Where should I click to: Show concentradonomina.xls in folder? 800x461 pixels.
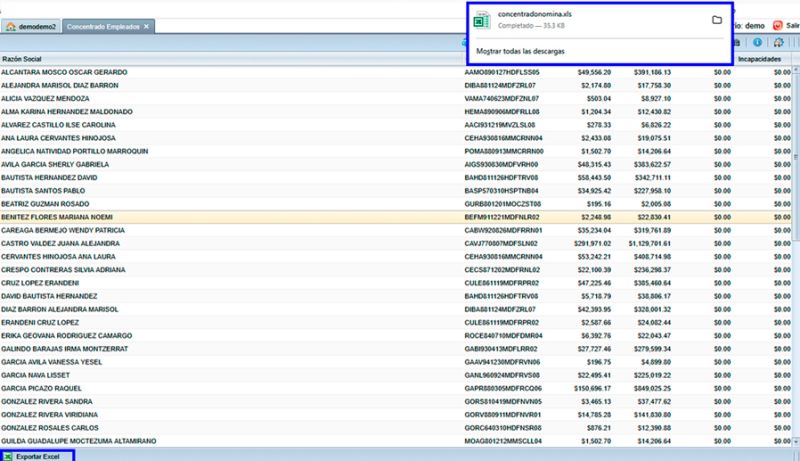click(x=717, y=20)
